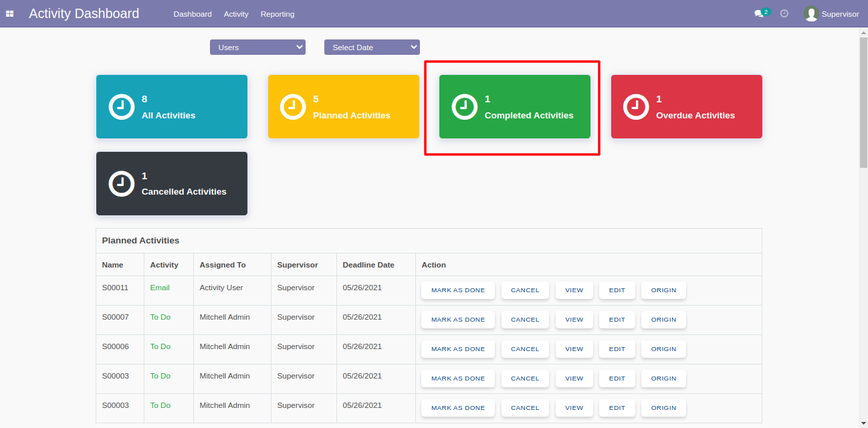
Task: View the S00006 activity
Action: pos(574,349)
